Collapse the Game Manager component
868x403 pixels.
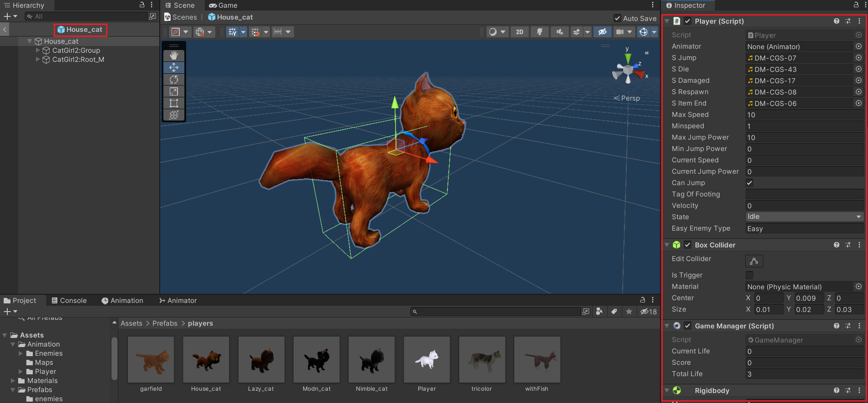tap(667, 326)
